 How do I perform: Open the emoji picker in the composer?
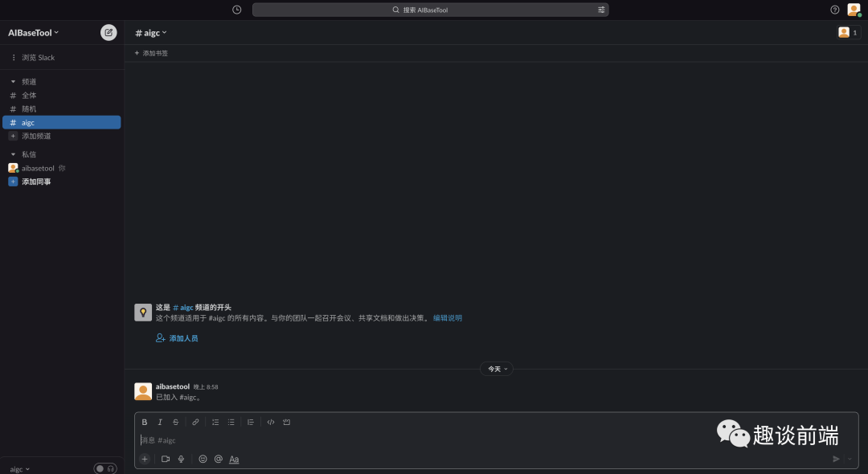[203, 459]
